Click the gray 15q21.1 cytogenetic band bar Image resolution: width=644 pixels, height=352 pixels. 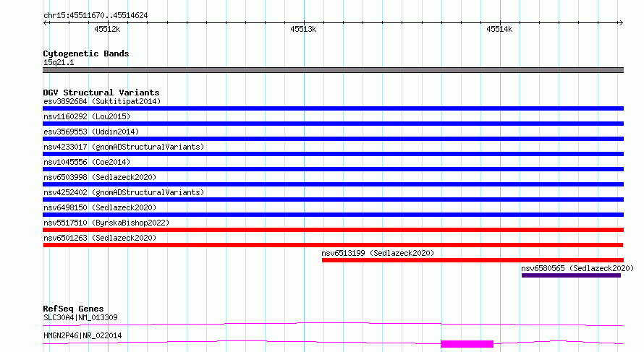click(333, 70)
